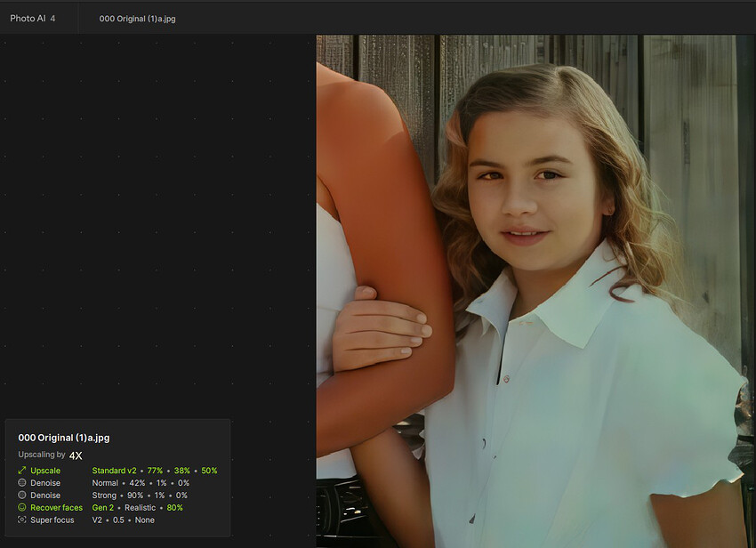Open the Photo AI 4 tab
This screenshot has width=756, height=548.
33,19
